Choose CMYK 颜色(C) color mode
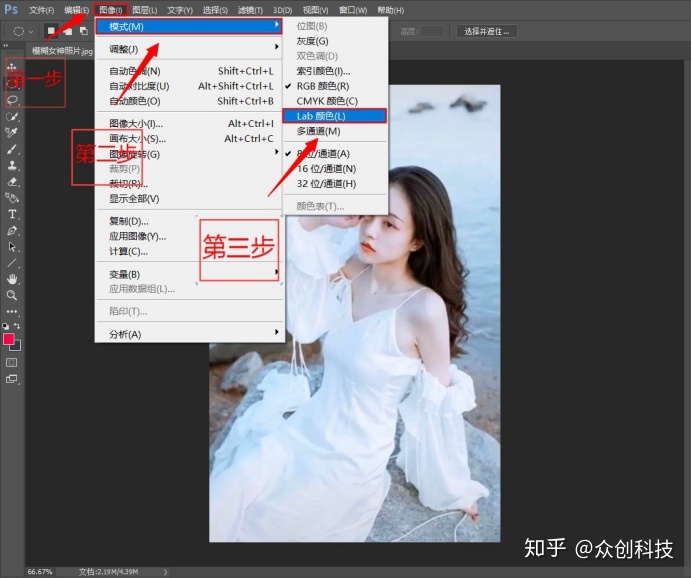Image resolution: width=692 pixels, height=578 pixels. (x=335, y=101)
